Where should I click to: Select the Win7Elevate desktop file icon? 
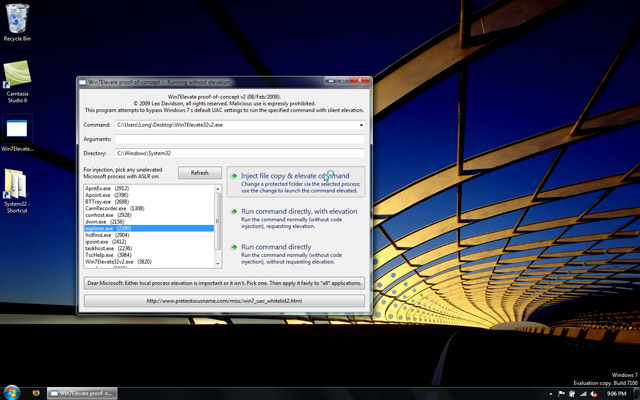(17, 133)
